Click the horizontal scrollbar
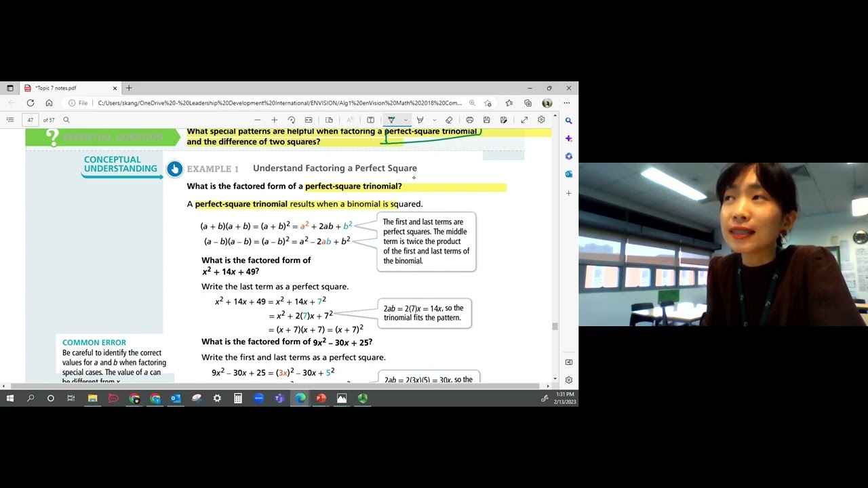Image resolution: width=868 pixels, height=488 pixels. (273, 386)
